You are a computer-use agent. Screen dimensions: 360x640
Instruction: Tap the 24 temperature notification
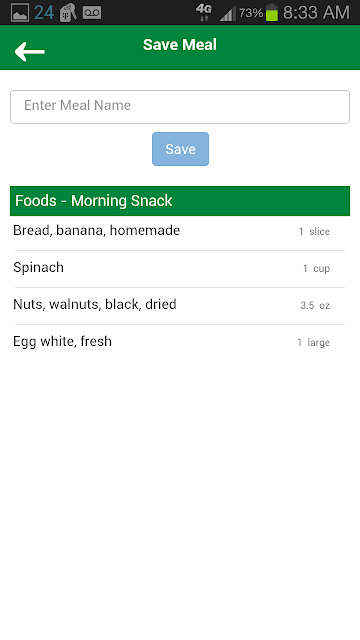(44, 13)
